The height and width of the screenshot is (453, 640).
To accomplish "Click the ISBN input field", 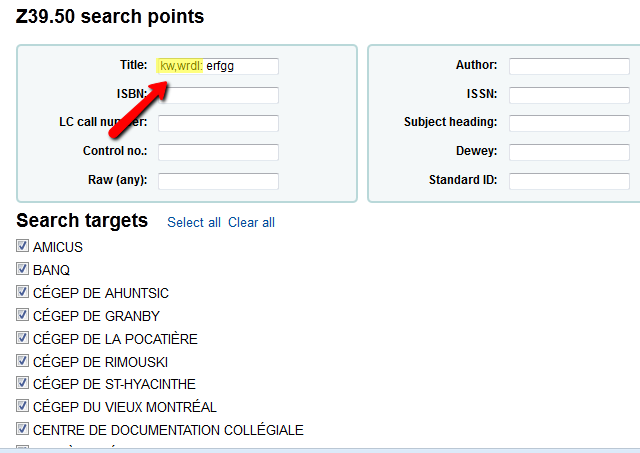I will [x=218, y=95].
